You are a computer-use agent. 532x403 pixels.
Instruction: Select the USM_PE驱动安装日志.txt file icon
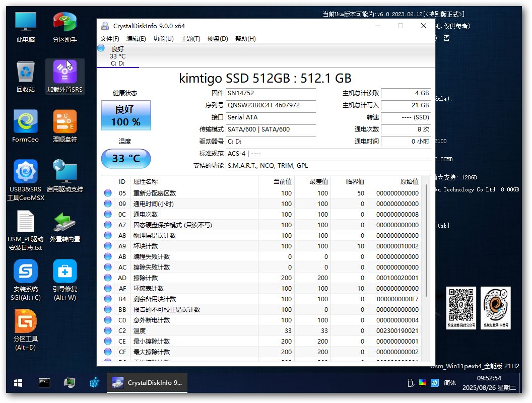(26, 231)
